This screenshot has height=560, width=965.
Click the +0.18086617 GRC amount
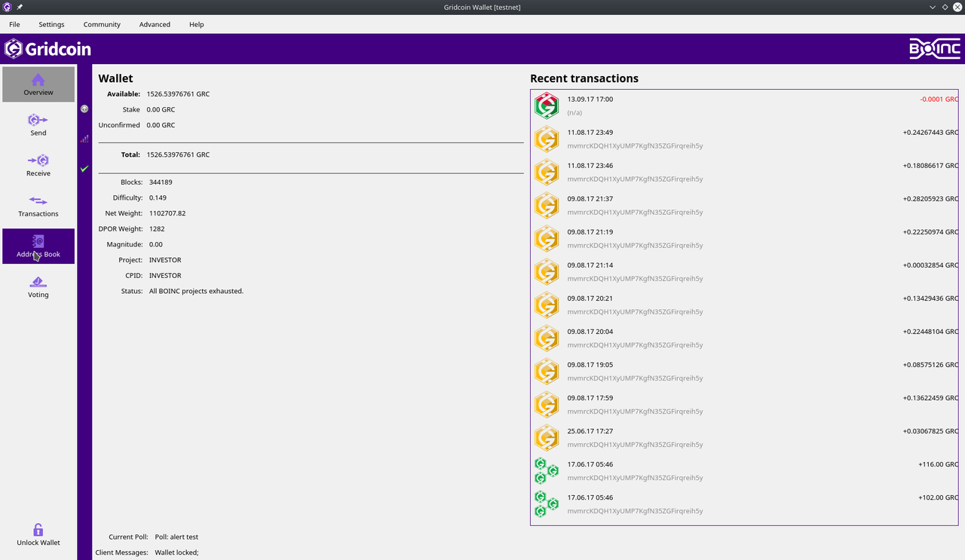930,166
